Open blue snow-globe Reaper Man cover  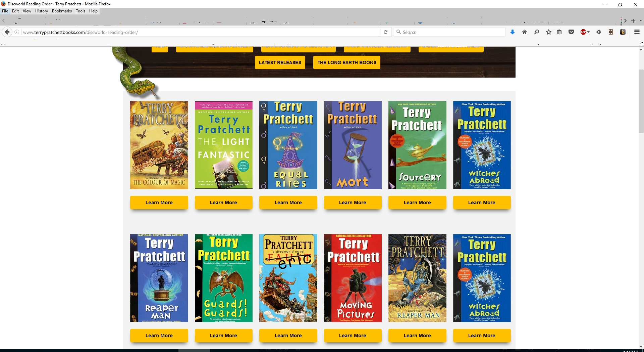[159, 278]
